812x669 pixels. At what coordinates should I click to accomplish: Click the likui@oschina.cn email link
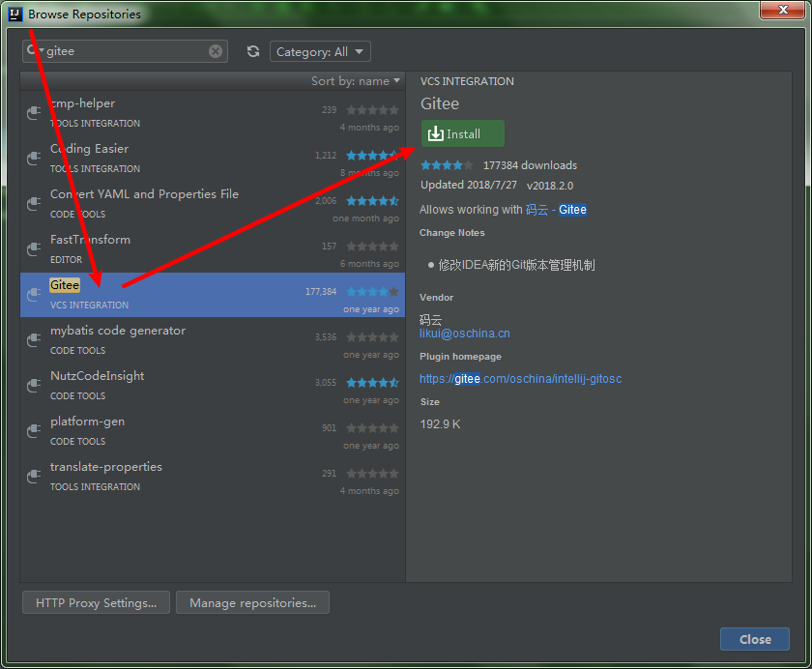tap(465, 334)
